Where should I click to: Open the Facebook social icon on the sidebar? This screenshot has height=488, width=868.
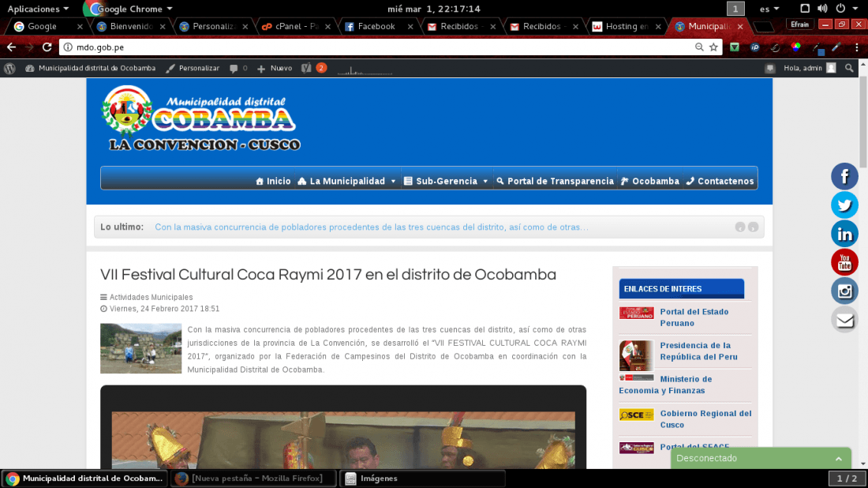pyautogui.click(x=844, y=176)
